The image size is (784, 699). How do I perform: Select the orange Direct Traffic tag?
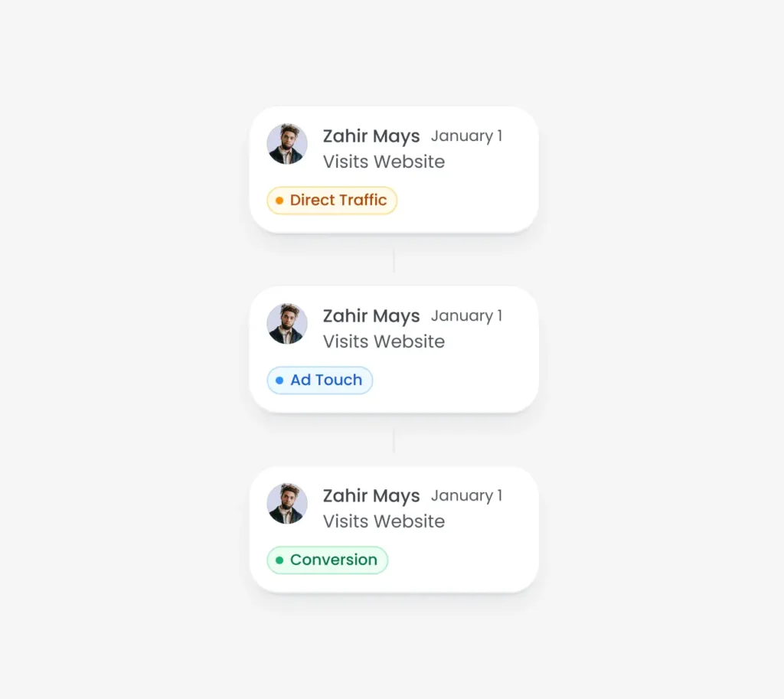[332, 201]
